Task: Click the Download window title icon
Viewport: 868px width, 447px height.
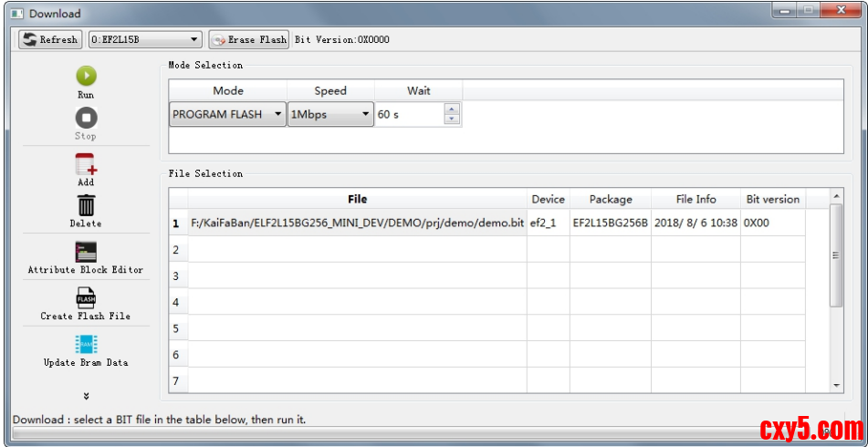Action: [17, 14]
